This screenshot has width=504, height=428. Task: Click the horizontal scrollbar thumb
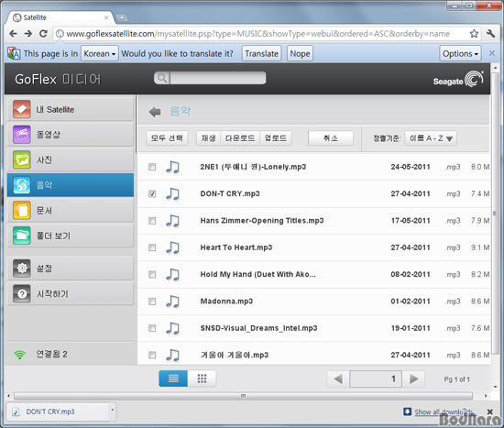pos(243,396)
